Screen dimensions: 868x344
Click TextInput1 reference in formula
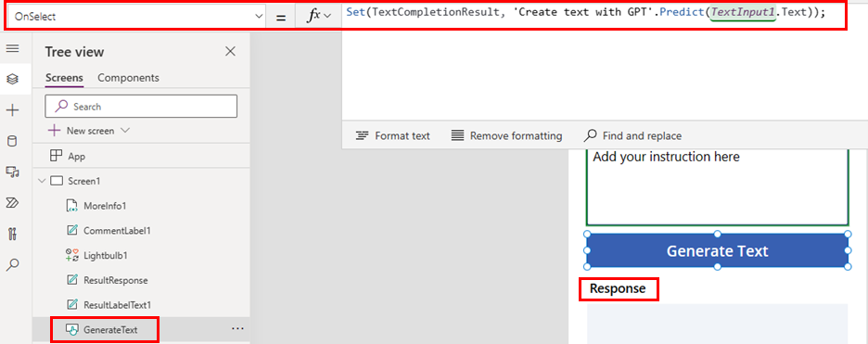coord(742,12)
